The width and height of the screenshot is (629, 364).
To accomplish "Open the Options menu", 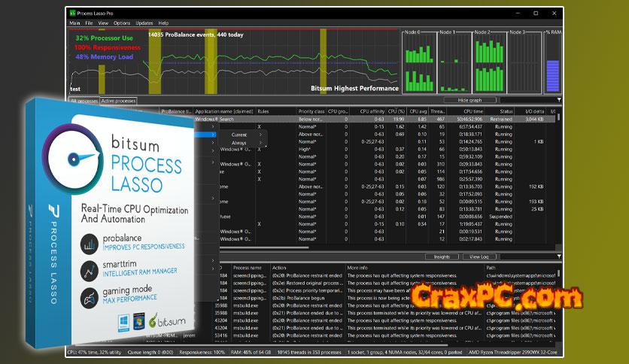I will (x=122, y=23).
